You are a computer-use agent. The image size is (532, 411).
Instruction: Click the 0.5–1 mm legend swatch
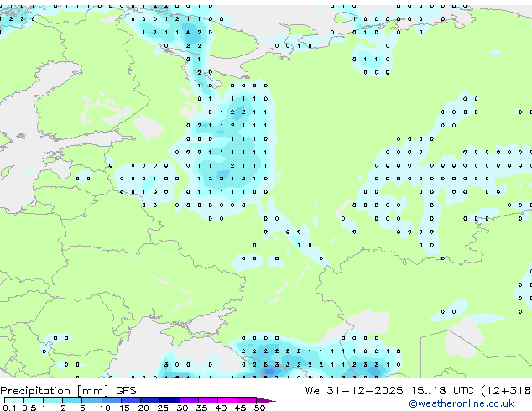pyautogui.click(x=34, y=400)
